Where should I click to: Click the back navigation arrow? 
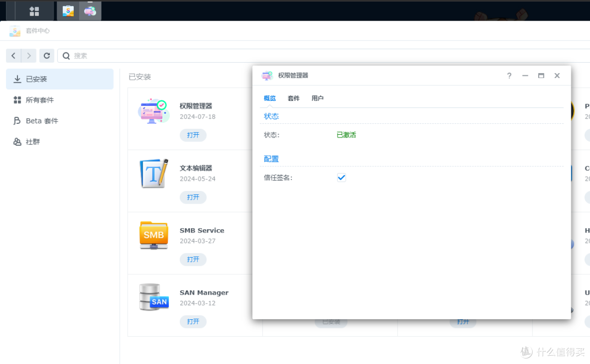click(x=14, y=56)
